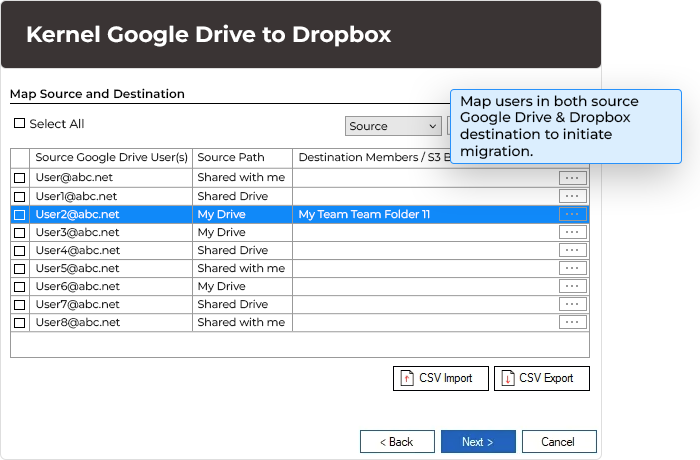700x460 pixels.
Task: Go back with the Back button
Action: click(x=397, y=442)
